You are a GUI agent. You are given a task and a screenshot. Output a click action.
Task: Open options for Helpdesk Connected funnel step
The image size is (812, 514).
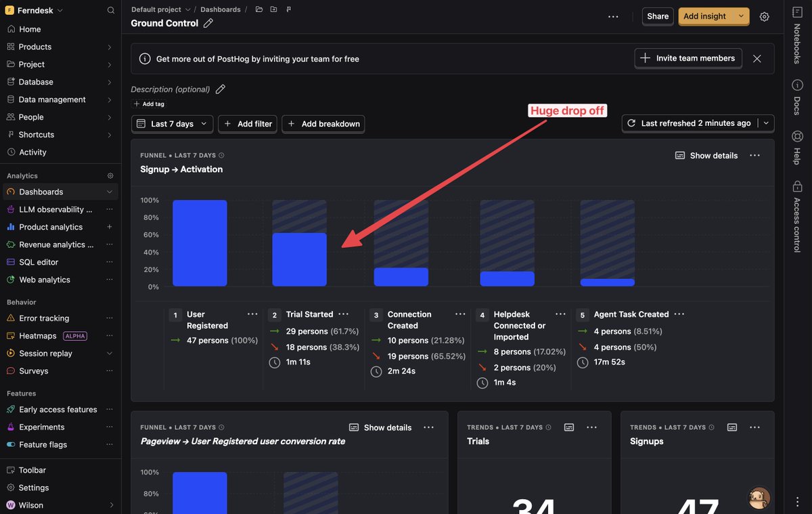[560, 314]
